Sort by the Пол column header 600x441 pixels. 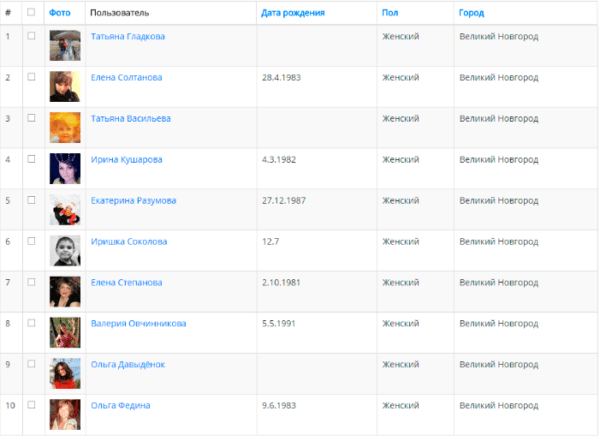(x=390, y=13)
